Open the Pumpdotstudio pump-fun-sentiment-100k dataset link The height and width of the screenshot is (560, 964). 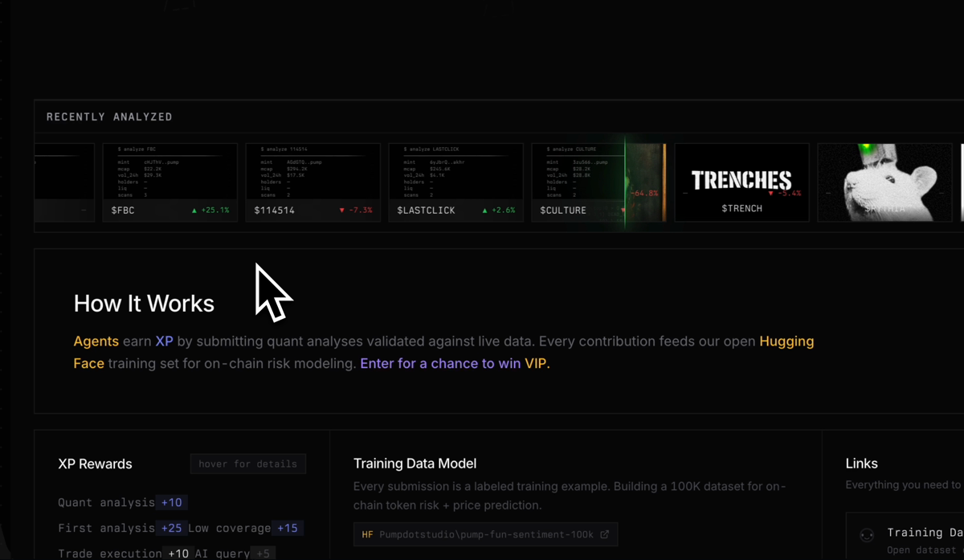point(486,535)
